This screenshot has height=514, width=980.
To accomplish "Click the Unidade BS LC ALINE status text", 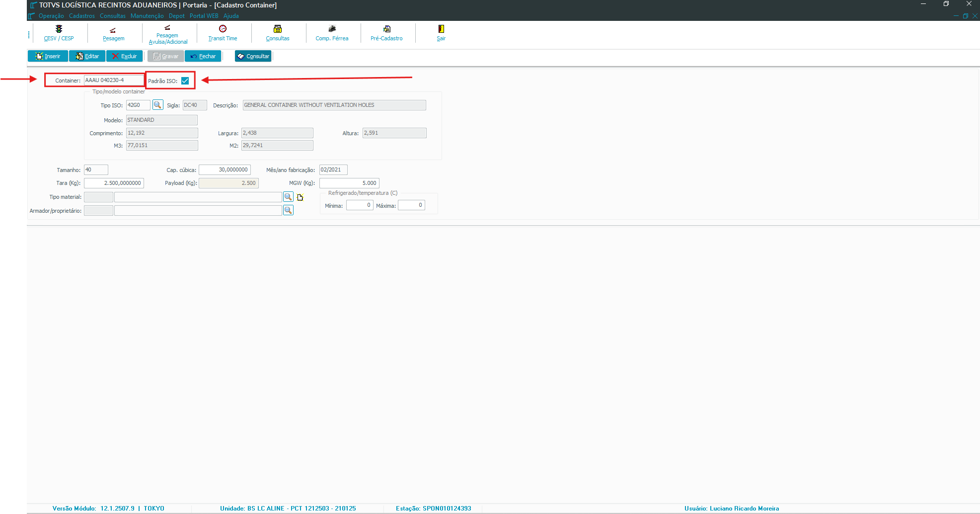I will 288,508.
